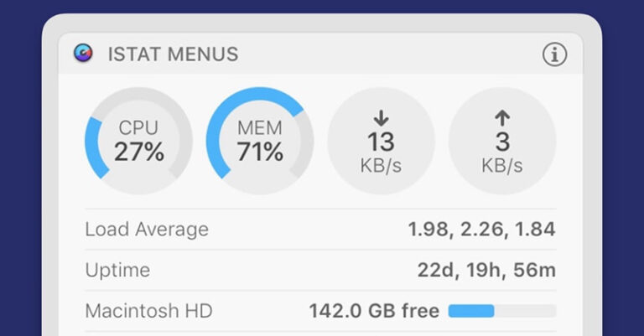This screenshot has height=336, width=644.
Task: Click the CPU 27% usage gauge
Action: (x=138, y=141)
